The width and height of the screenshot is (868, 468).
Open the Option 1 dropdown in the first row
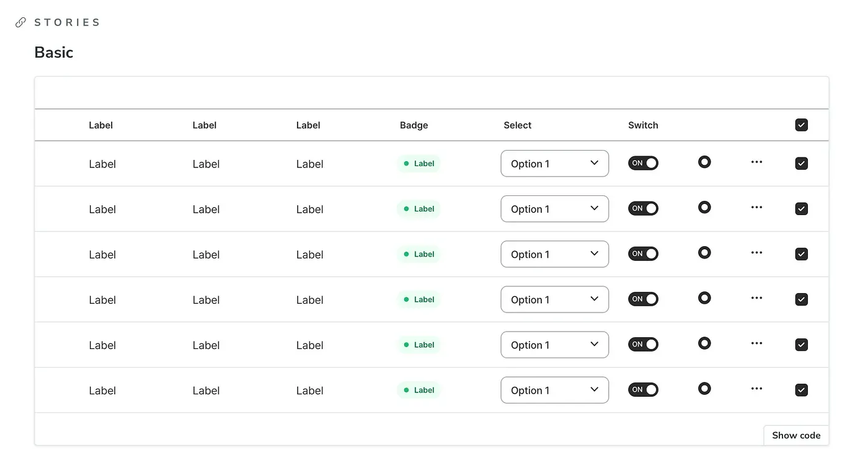555,164
